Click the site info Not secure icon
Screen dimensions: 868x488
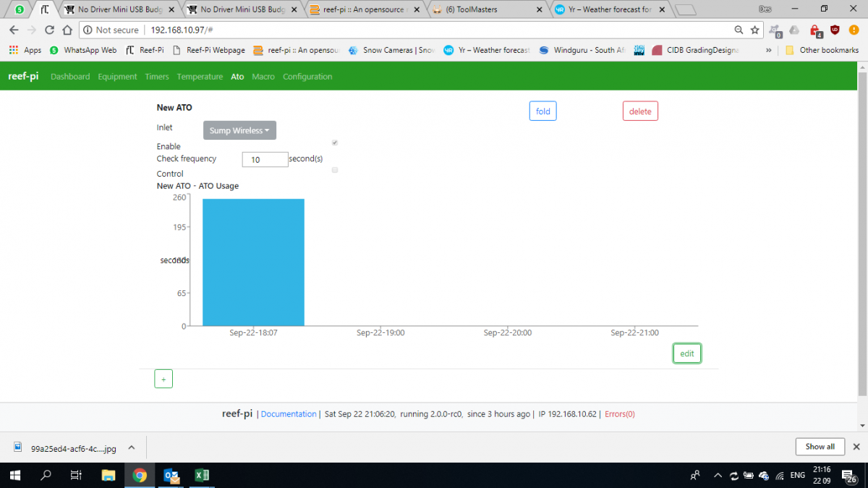(109, 30)
